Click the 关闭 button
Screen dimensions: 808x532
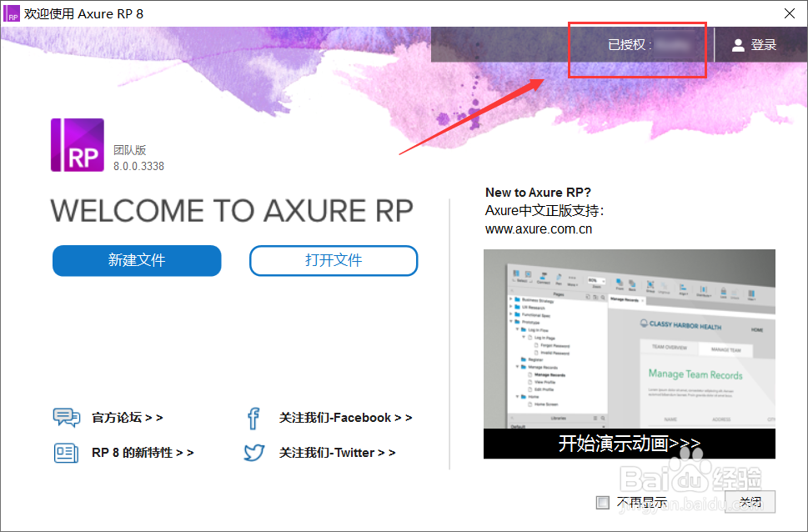click(x=750, y=502)
